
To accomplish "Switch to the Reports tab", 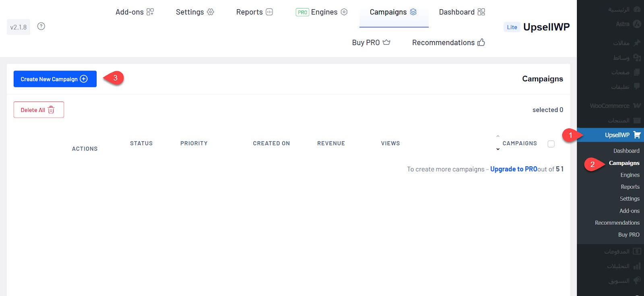I will [254, 12].
